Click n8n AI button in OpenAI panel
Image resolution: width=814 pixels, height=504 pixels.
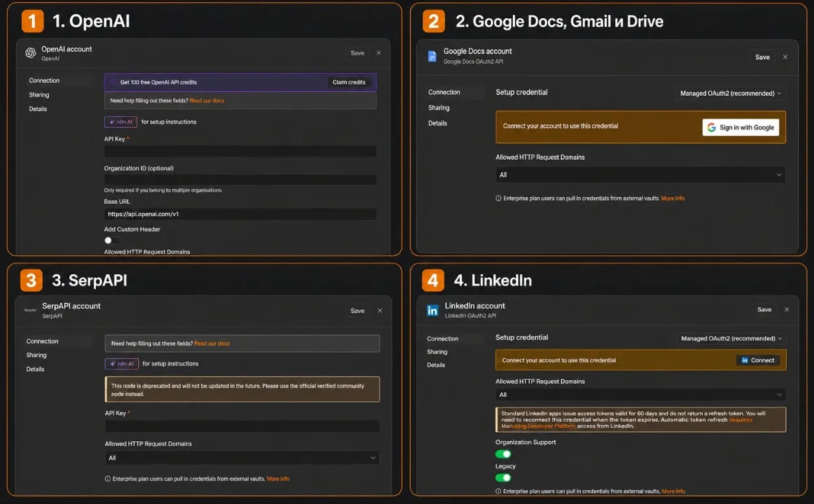(120, 122)
